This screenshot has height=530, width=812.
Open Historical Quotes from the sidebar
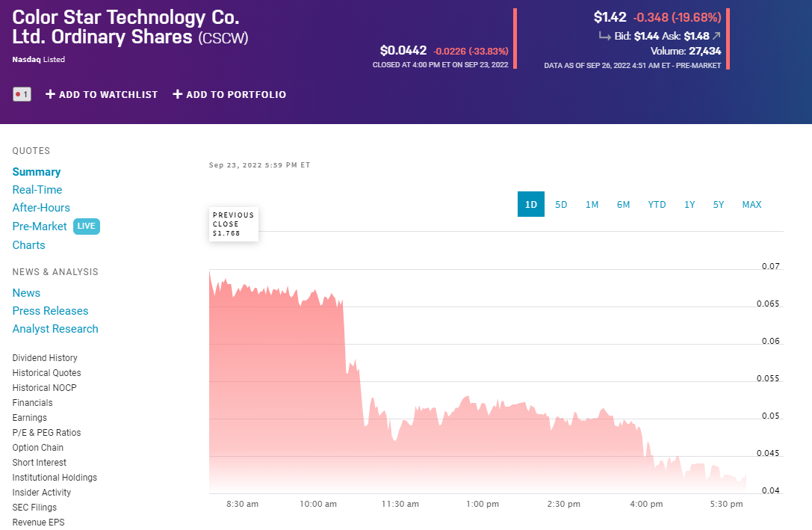(x=46, y=372)
